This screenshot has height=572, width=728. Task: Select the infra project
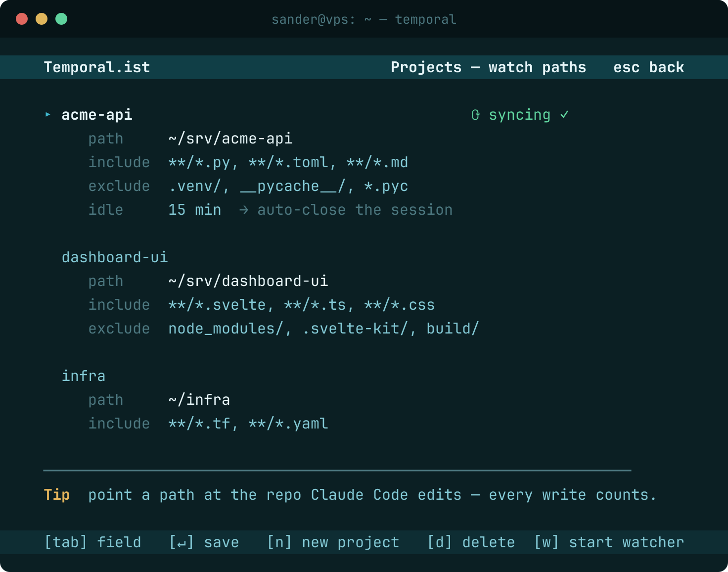(84, 376)
